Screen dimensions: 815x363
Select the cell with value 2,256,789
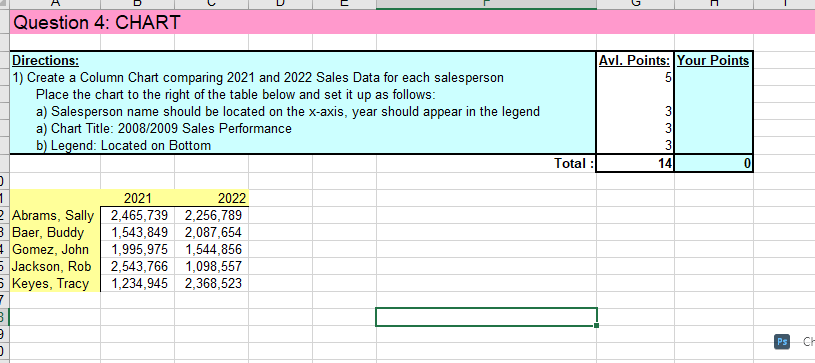point(212,215)
